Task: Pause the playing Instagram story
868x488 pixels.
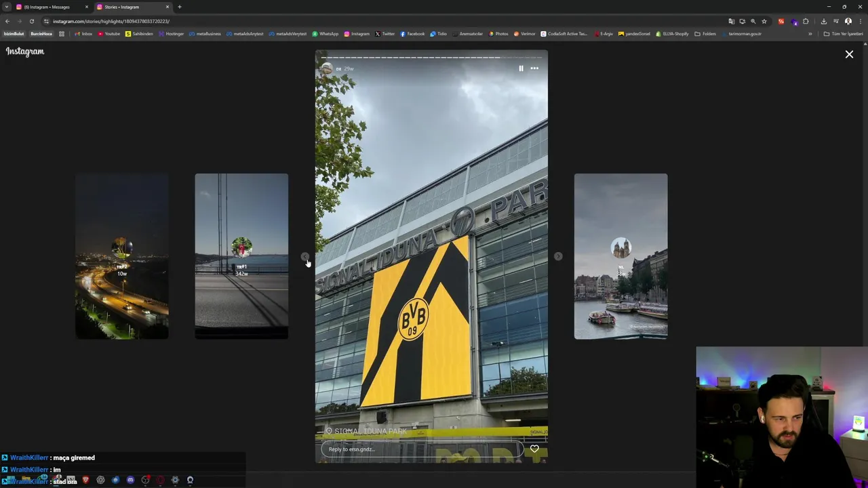Action: tap(521, 68)
